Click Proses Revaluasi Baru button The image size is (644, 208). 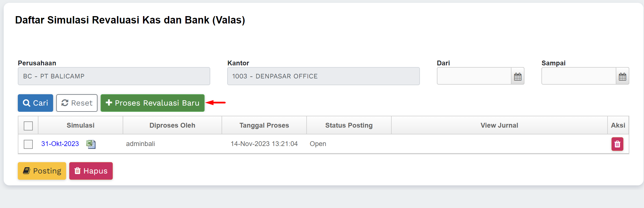[153, 103]
